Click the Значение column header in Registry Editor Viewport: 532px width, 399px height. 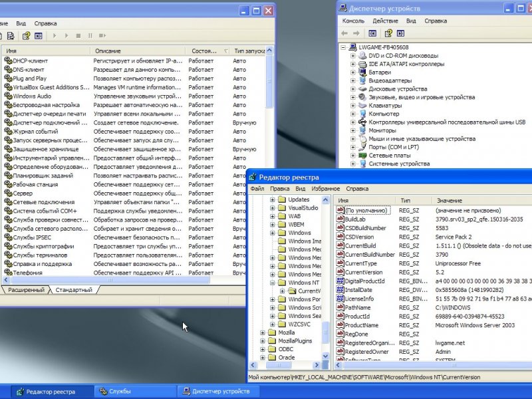[481, 201]
